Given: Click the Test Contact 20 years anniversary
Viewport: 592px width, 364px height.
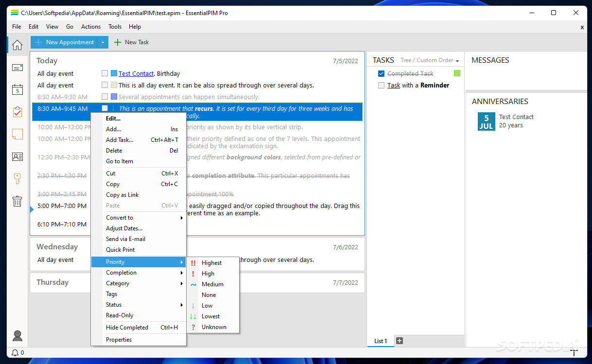Looking at the screenshot, I should pos(516,121).
